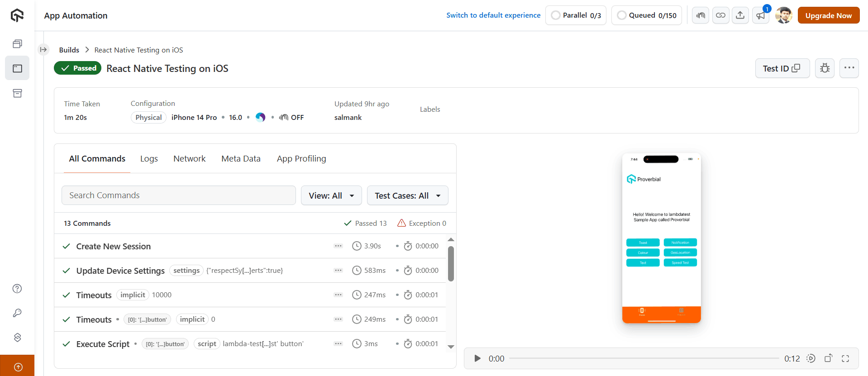Switch to the Network tab

click(x=189, y=159)
